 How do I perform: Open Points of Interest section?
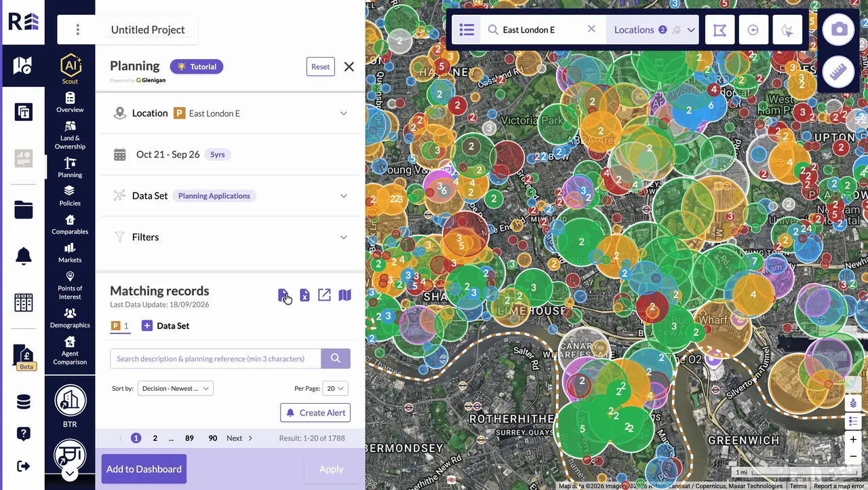coord(70,286)
